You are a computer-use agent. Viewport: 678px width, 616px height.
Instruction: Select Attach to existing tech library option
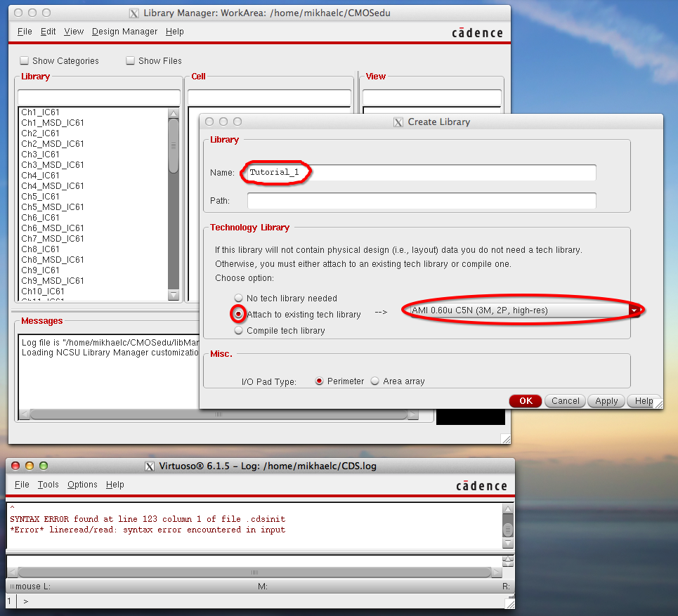pyautogui.click(x=238, y=314)
